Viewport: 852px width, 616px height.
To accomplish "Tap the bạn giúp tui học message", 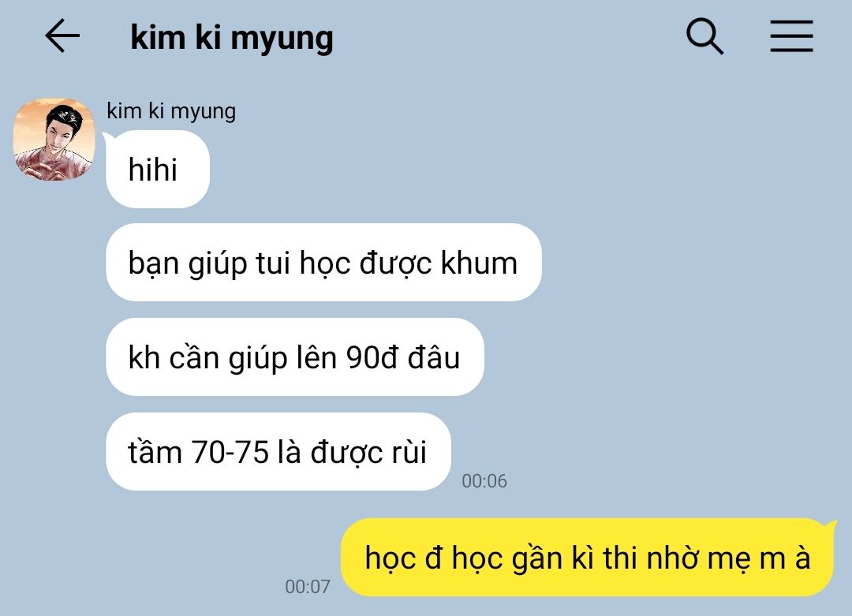I will point(324,263).
